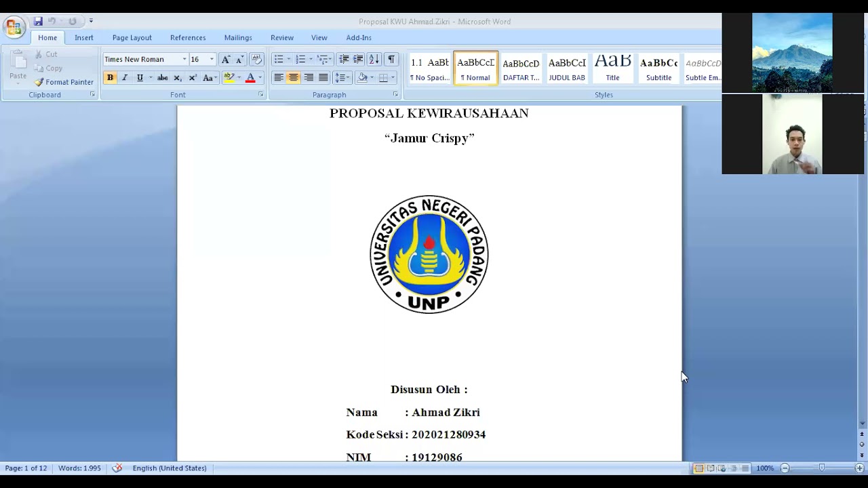The image size is (868, 488).
Task: Apply the Title style
Action: (613, 68)
